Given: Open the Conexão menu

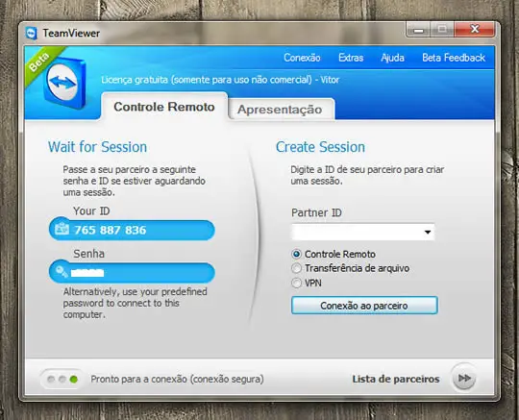Looking at the screenshot, I should coord(302,58).
